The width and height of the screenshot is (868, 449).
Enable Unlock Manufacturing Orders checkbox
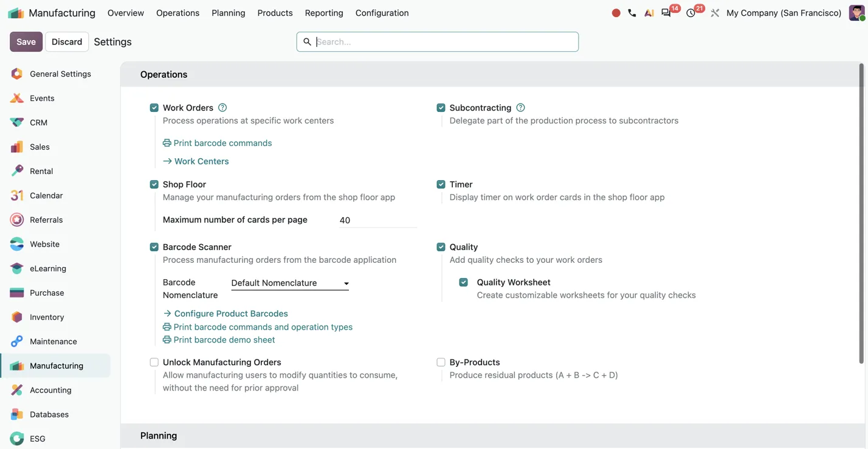[x=154, y=362]
